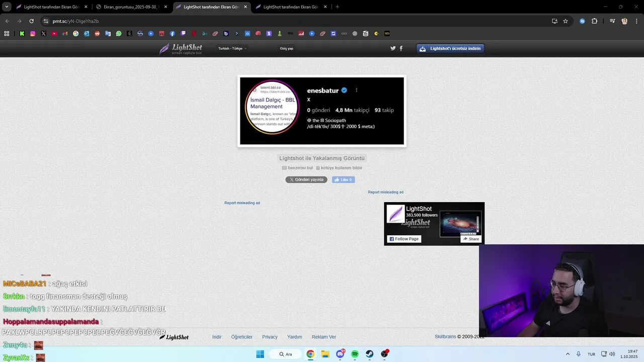
Task: Click the taskbar Ara search box
Action: [x=285, y=354]
